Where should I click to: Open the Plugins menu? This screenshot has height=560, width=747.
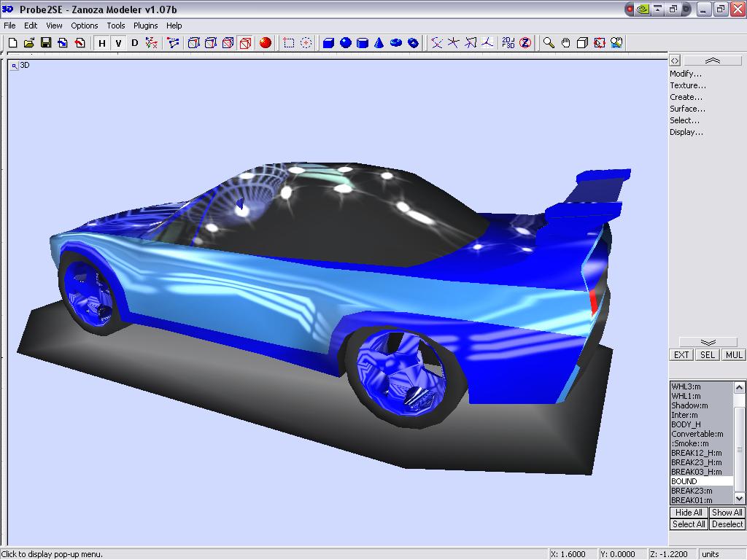point(145,26)
